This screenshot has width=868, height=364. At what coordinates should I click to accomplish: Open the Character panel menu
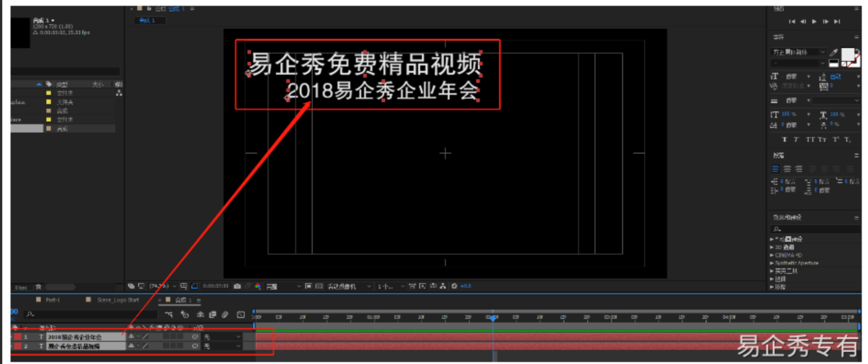[x=857, y=37]
